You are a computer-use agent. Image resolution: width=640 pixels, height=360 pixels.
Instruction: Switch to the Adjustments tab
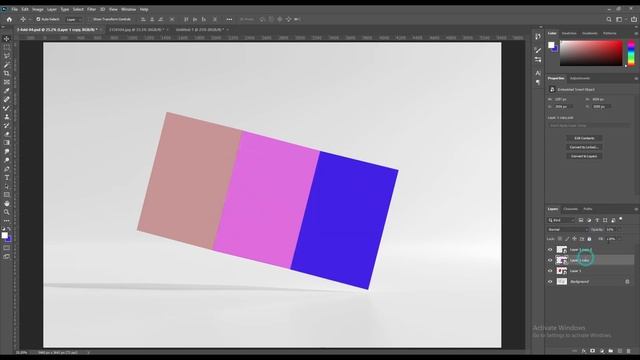[x=580, y=78]
